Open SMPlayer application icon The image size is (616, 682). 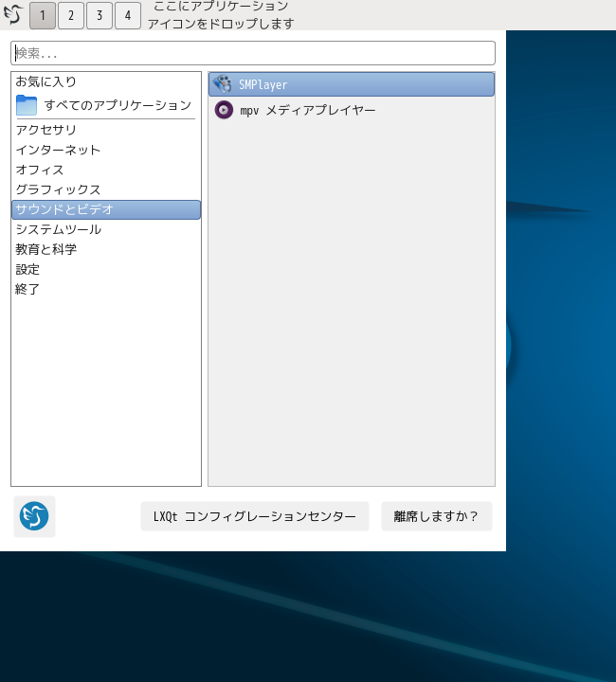tap(223, 84)
